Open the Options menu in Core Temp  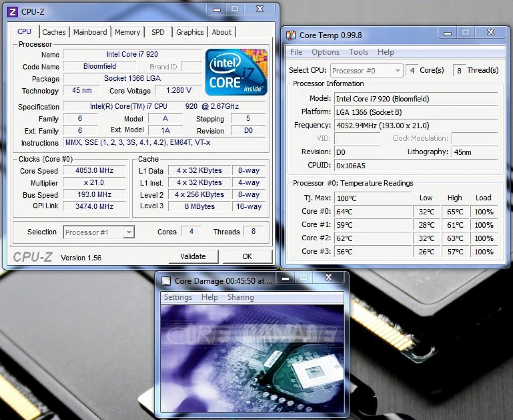(326, 52)
